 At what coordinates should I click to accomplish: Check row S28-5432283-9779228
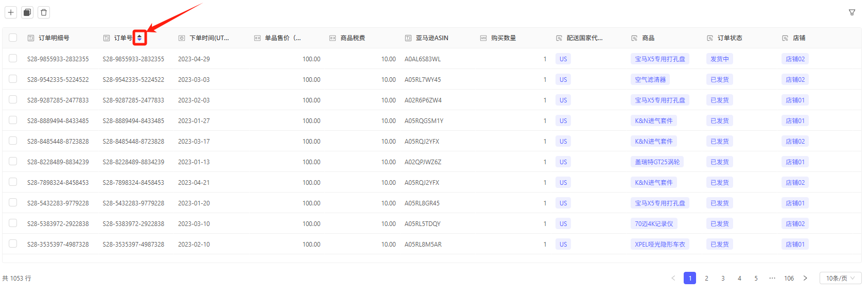pos(13,202)
